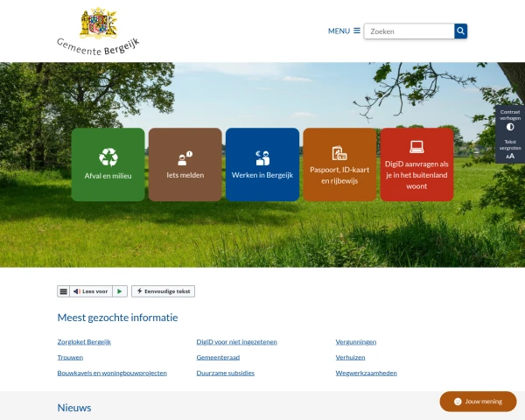The height and width of the screenshot is (420, 525).
Task: Click the Lees voor speaker button
Action: click(91, 291)
